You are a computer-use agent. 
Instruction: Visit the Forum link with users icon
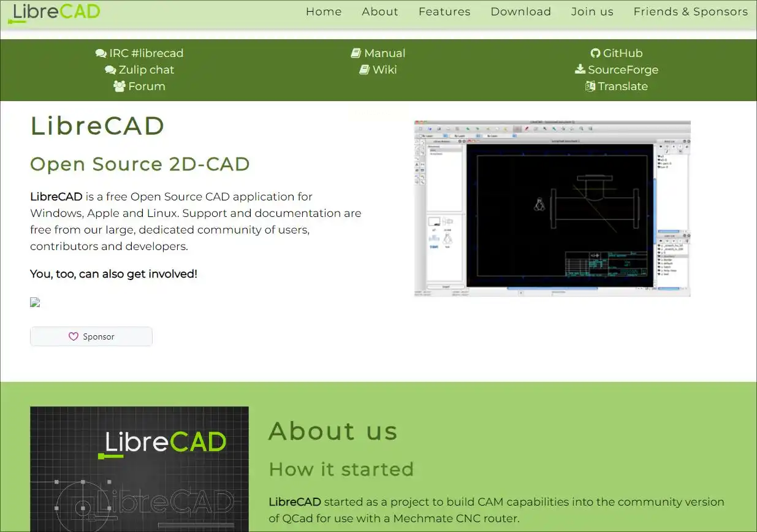pos(140,86)
